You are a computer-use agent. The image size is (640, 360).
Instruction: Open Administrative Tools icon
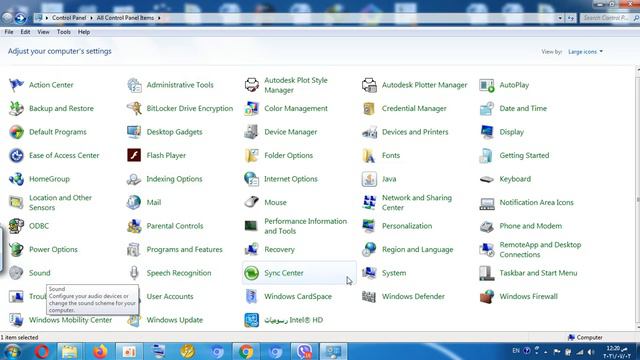click(x=134, y=85)
